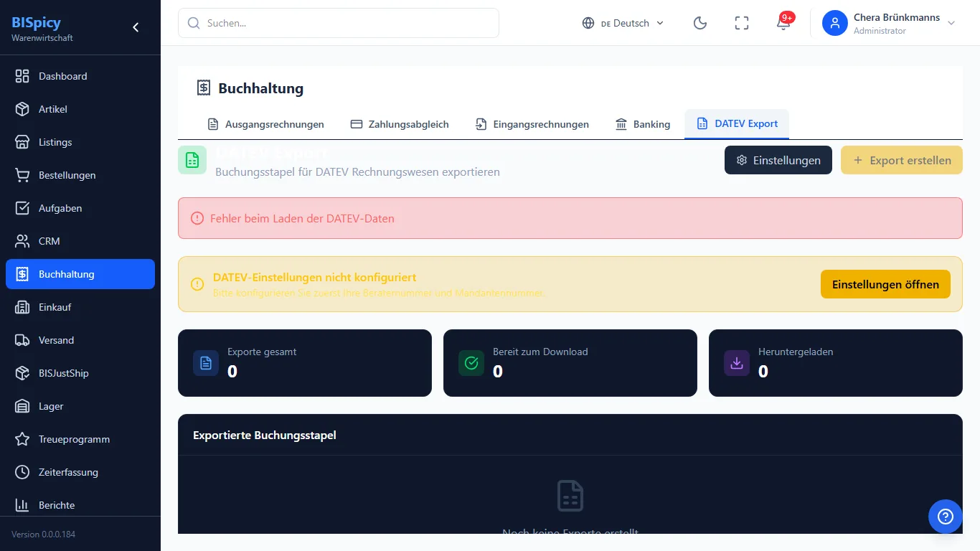Screen dimensions: 980x551
Task: Open Einkauf section
Action: (x=80, y=307)
